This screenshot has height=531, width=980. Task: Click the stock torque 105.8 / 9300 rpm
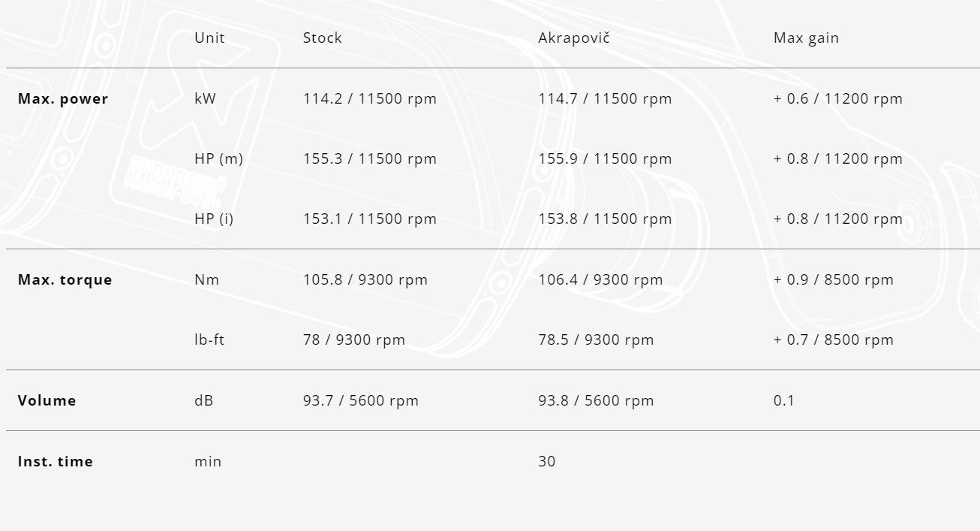click(365, 279)
